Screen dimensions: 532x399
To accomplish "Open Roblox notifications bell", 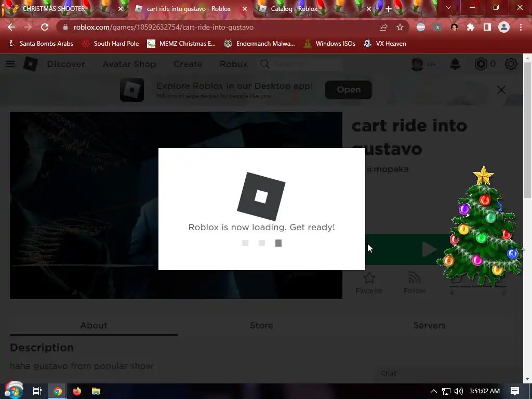I will click(455, 64).
